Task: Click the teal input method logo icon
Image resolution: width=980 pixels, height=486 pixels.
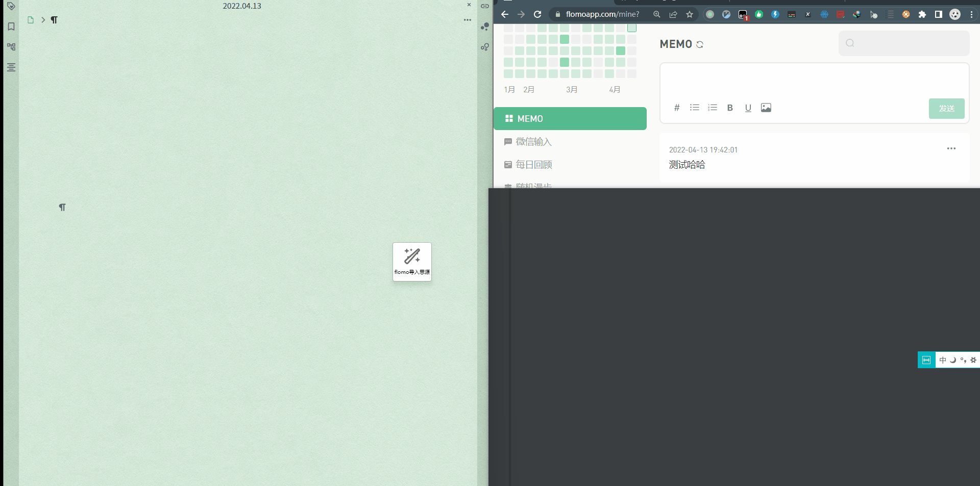Action: coord(926,360)
